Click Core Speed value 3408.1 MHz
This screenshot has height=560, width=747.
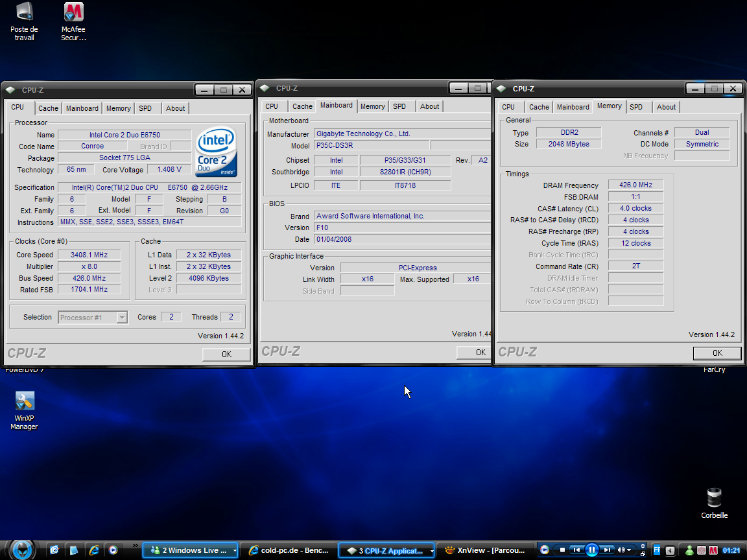(x=89, y=255)
